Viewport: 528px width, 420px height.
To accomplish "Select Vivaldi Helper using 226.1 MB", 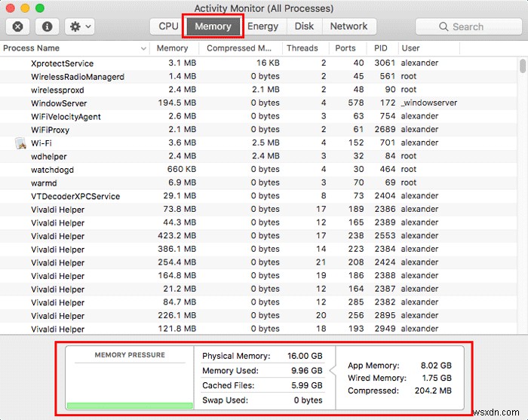I will click(x=259, y=316).
